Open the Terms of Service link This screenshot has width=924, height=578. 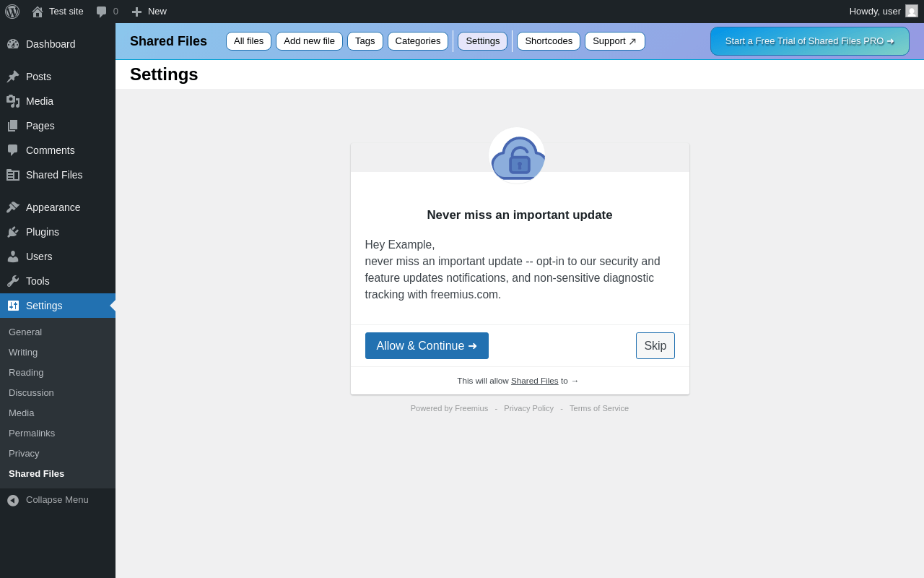tap(599, 408)
